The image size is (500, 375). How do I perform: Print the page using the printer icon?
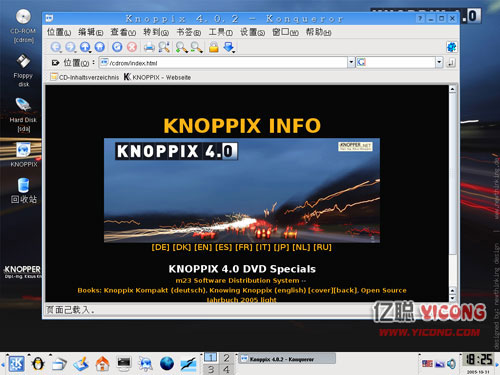tap(149, 47)
